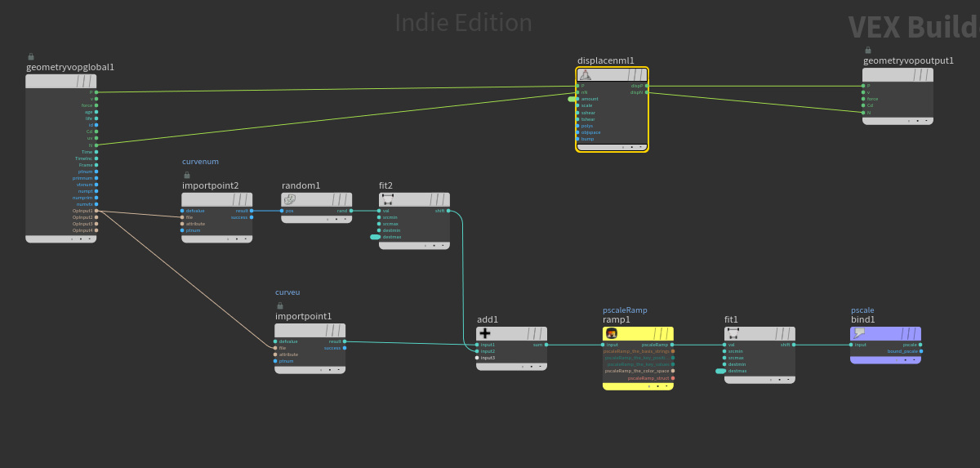Click input3 port on add1 node
Viewport: 980px width, 468px height.
[477, 358]
